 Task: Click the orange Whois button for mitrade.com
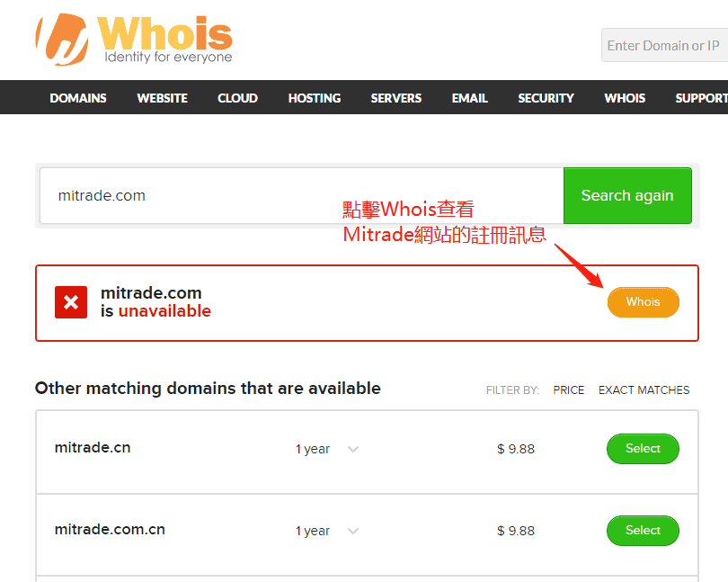[x=643, y=302]
